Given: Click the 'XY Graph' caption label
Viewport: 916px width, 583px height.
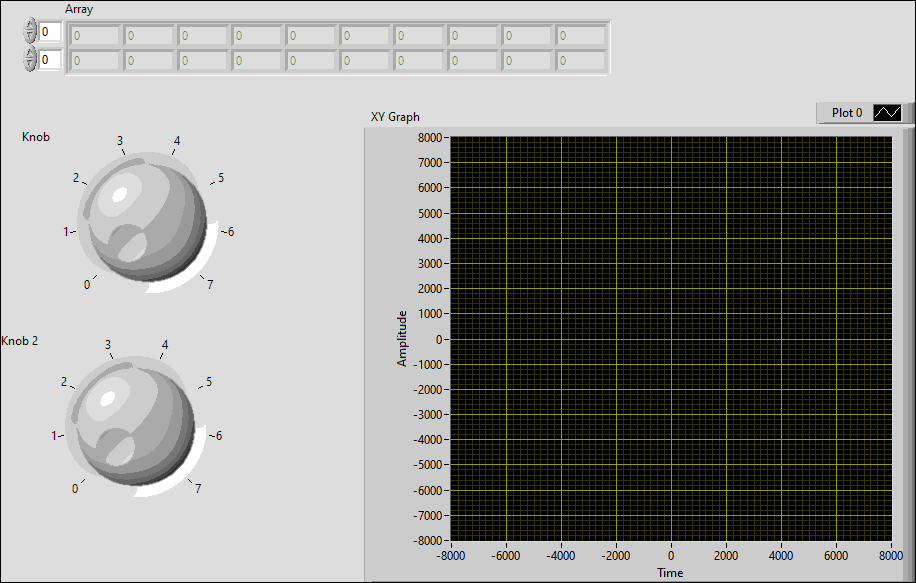Looking at the screenshot, I should (x=395, y=117).
